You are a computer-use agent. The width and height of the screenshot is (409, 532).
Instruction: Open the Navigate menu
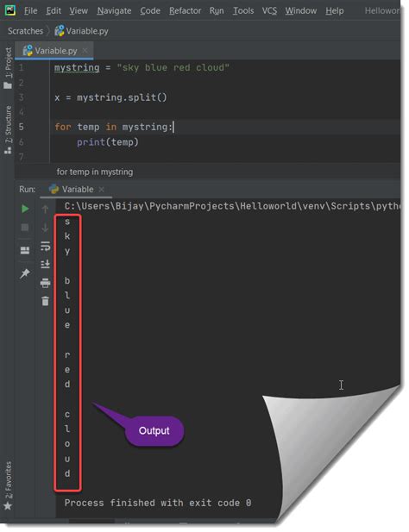(x=114, y=11)
